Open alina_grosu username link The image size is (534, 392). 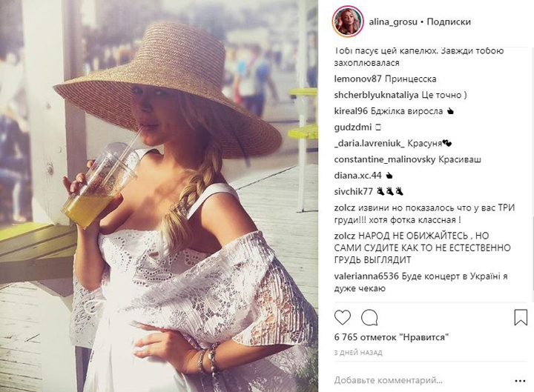[393, 21]
